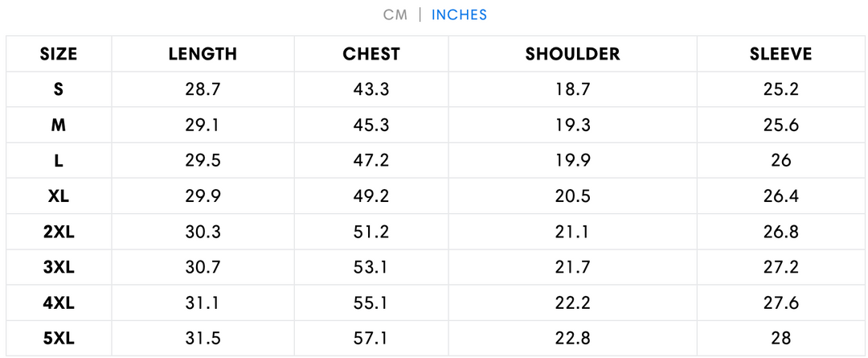Select the INCHES unit option
The image size is (868, 358).
pos(459,14)
